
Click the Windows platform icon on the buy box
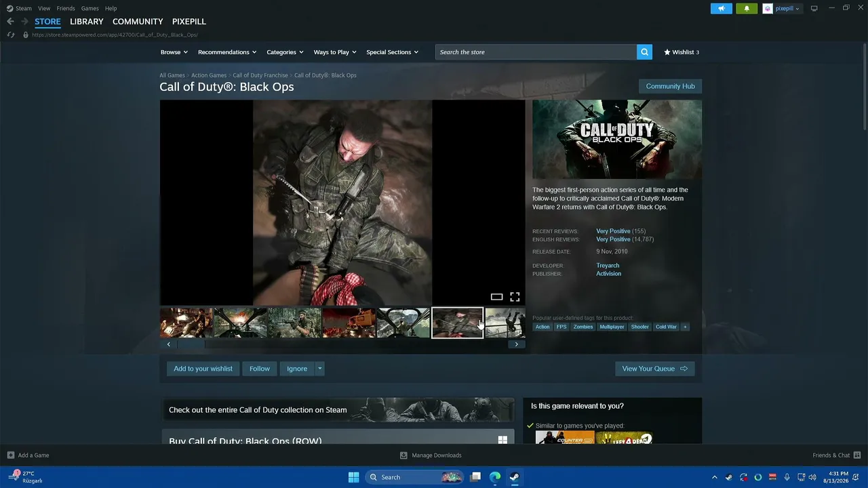[502, 441]
